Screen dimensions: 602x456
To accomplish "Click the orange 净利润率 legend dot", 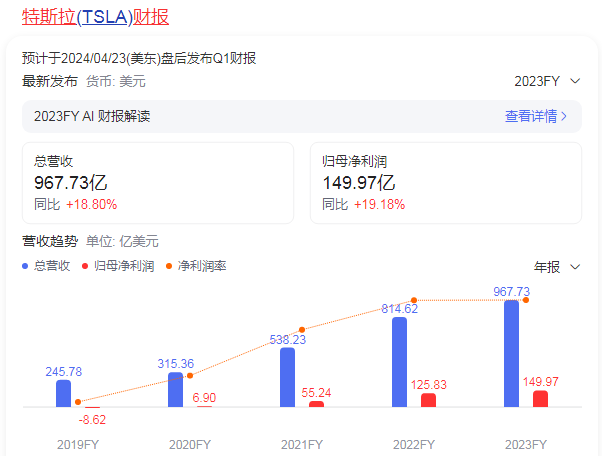I will coord(169,266).
